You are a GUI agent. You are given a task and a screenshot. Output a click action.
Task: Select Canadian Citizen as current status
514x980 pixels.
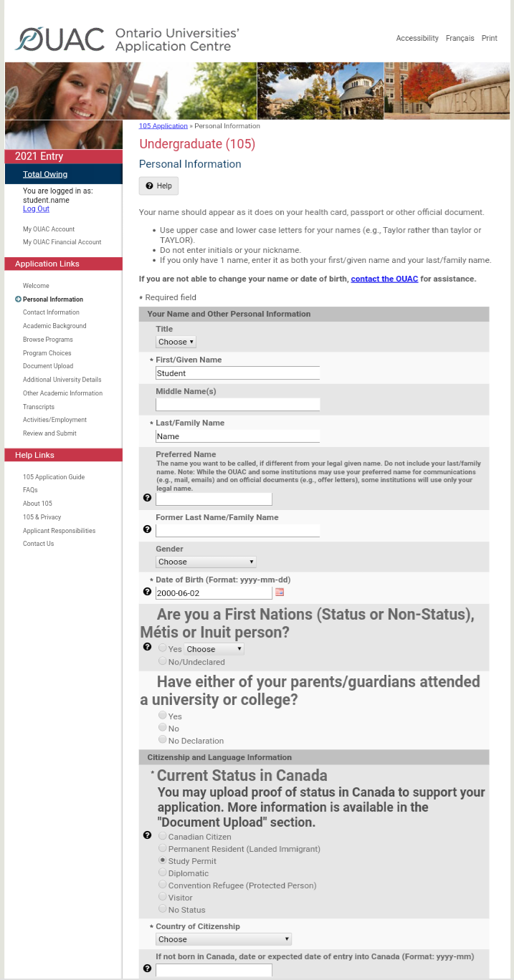click(162, 835)
